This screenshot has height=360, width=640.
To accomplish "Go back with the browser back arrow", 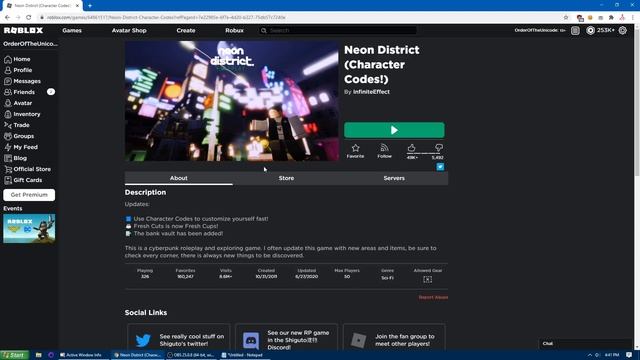I will [x=7, y=18].
